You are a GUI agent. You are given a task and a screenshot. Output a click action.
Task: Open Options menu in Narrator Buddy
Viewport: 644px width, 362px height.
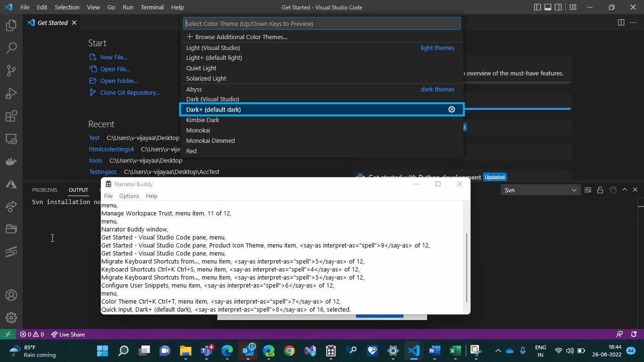point(129,196)
